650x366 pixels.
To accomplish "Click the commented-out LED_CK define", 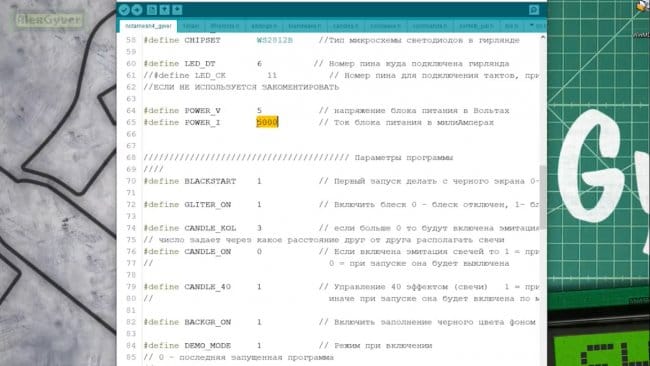I will (x=185, y=75).
